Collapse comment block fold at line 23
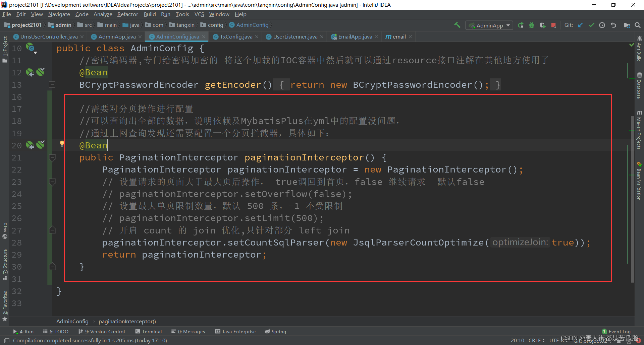The height and width of the screenshot is (345, 644). click(x=52, y=182)
